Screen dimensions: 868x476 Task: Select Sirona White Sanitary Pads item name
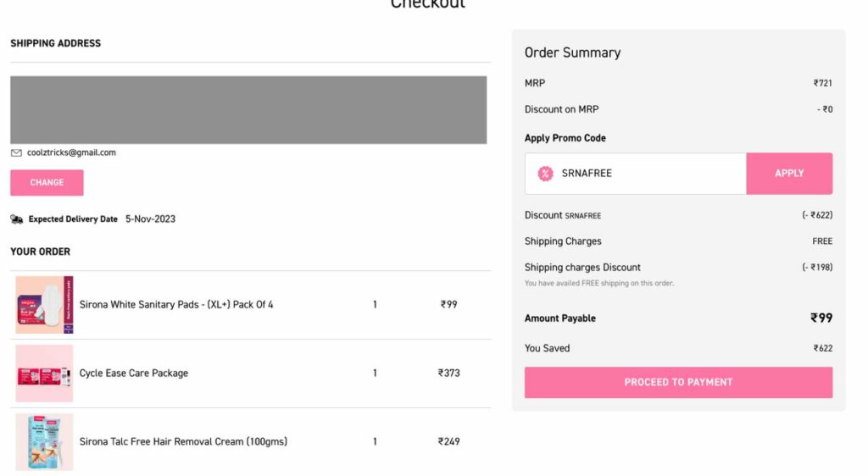click(x=176, y=305)
